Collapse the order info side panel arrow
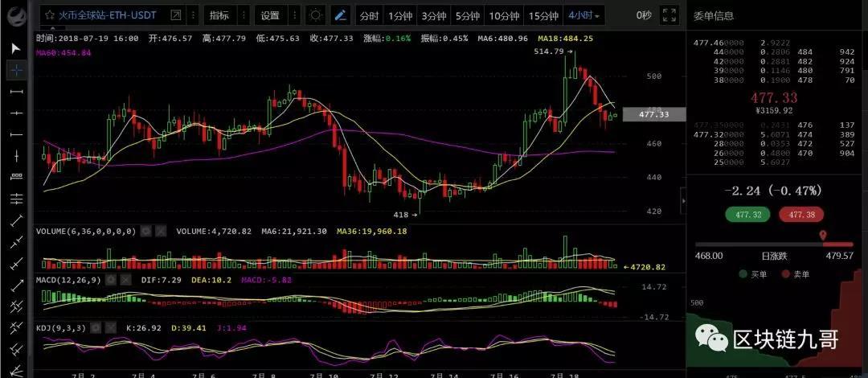 684,200
